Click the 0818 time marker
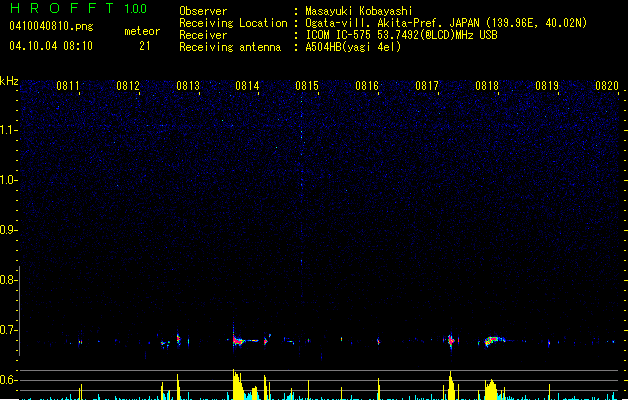 487,86
